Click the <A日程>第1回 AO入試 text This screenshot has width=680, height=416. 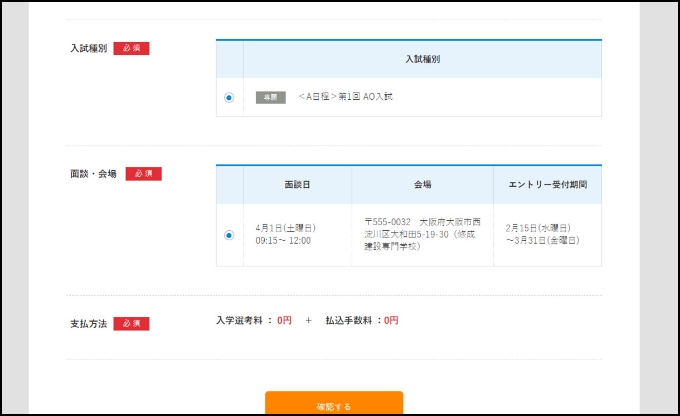(x=346, y=97)
